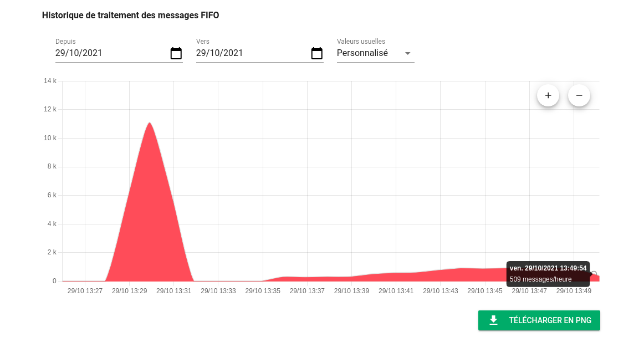This screenshot has height=337, width=644.
Task: Click the 29/10 13:41 axis label
Action: (396, 290)
